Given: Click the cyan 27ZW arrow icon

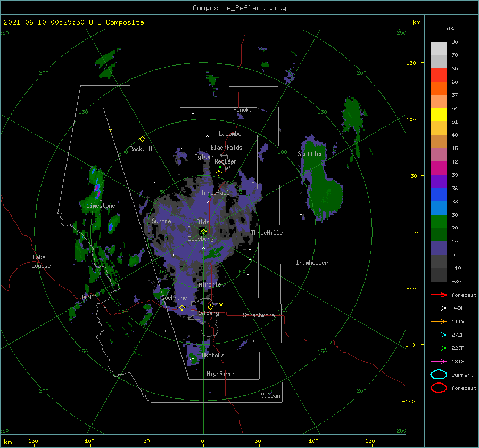Looking at the screenshot, I should [439, 335].
